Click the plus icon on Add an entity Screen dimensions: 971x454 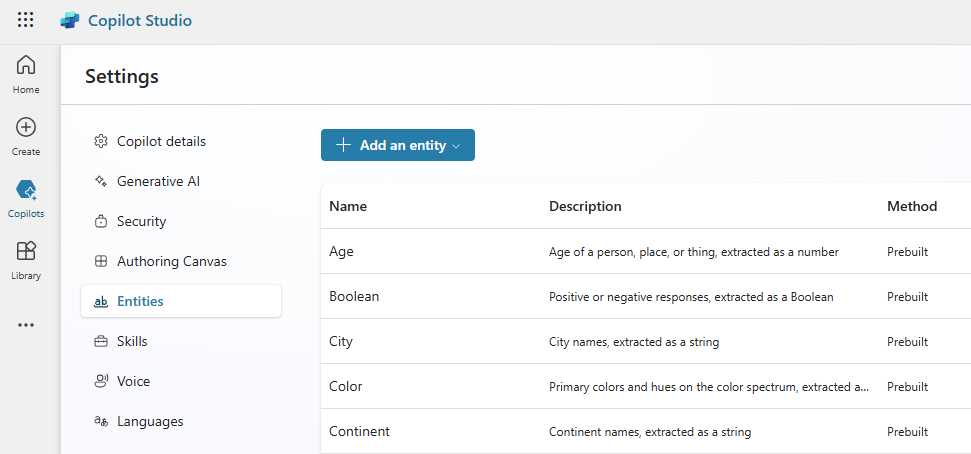pos(343,145)
